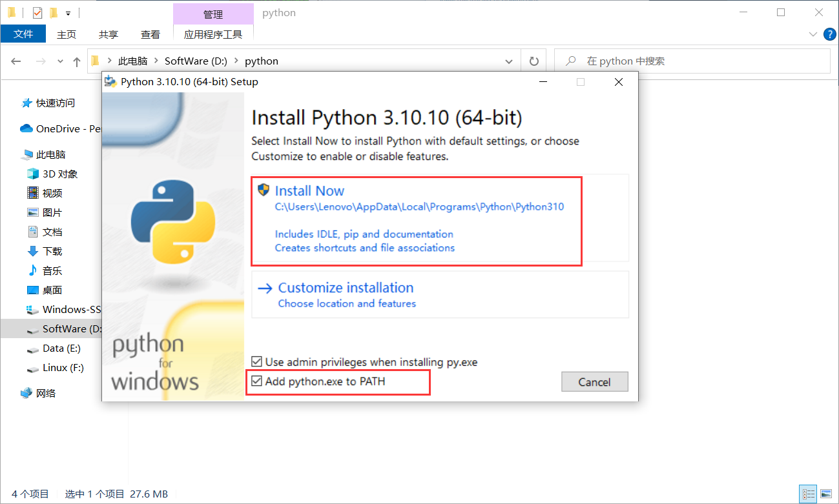Select 此电脑 in address breadcrumb
This screenshot has width=839, height=504.
[132, 61]
